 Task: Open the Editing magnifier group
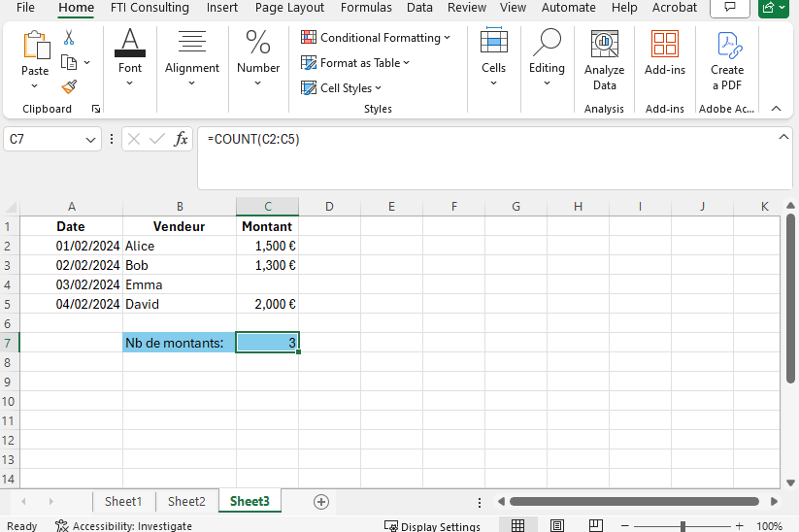(x=547, y=57)
